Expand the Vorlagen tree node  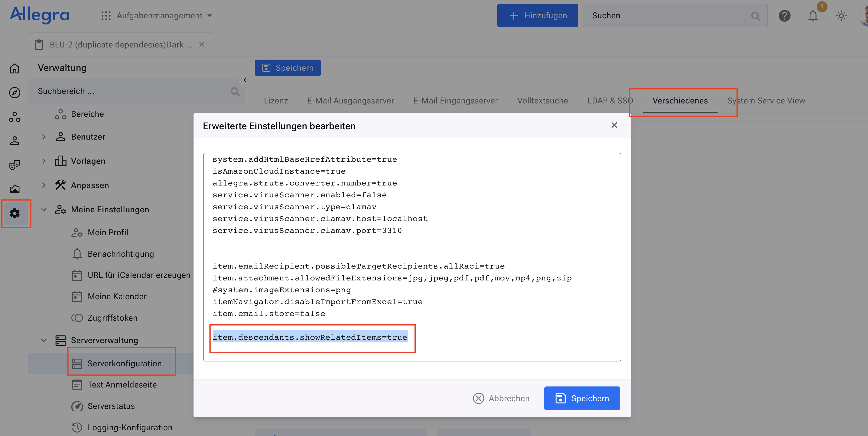pyautogui.click(x=44, y=161)
